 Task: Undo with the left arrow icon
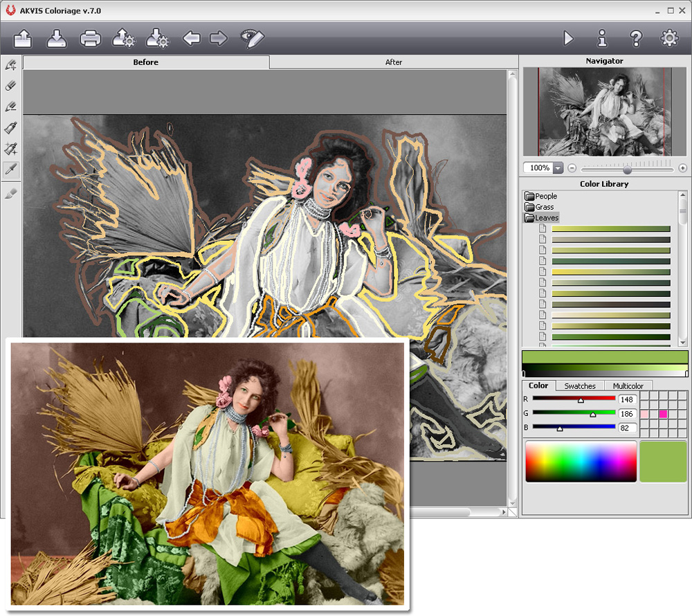192,39
